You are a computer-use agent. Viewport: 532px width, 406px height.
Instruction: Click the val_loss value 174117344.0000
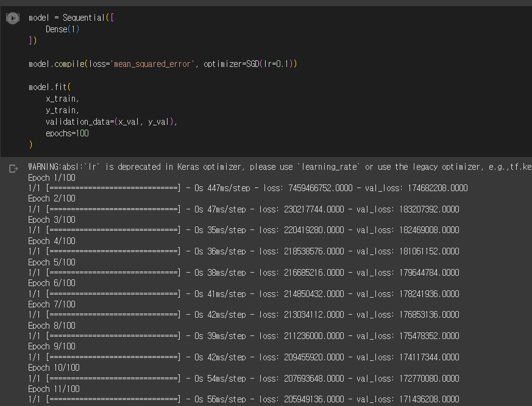(429, 357)
